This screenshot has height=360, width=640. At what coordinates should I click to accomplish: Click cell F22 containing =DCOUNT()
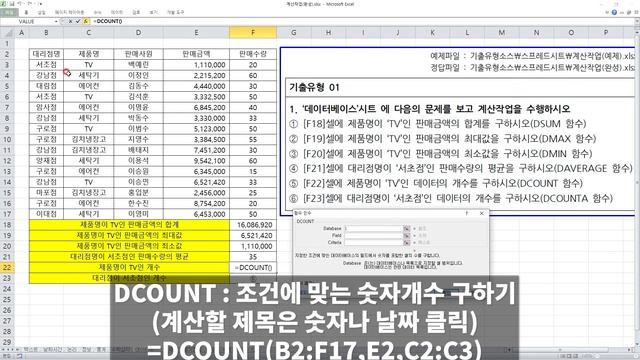[x=253, y=268]
